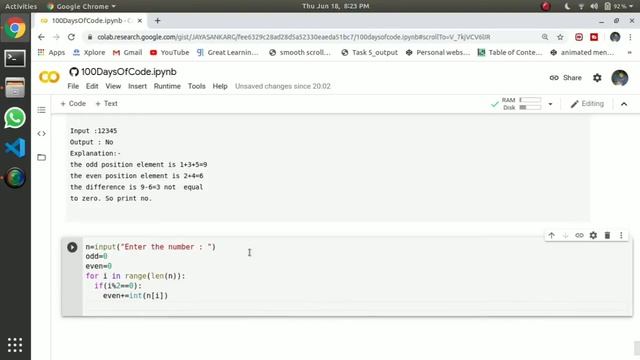Launch Terminal from Ubuntu dock
This screenshot has height=360, width=640.
[x=15, y=58]
